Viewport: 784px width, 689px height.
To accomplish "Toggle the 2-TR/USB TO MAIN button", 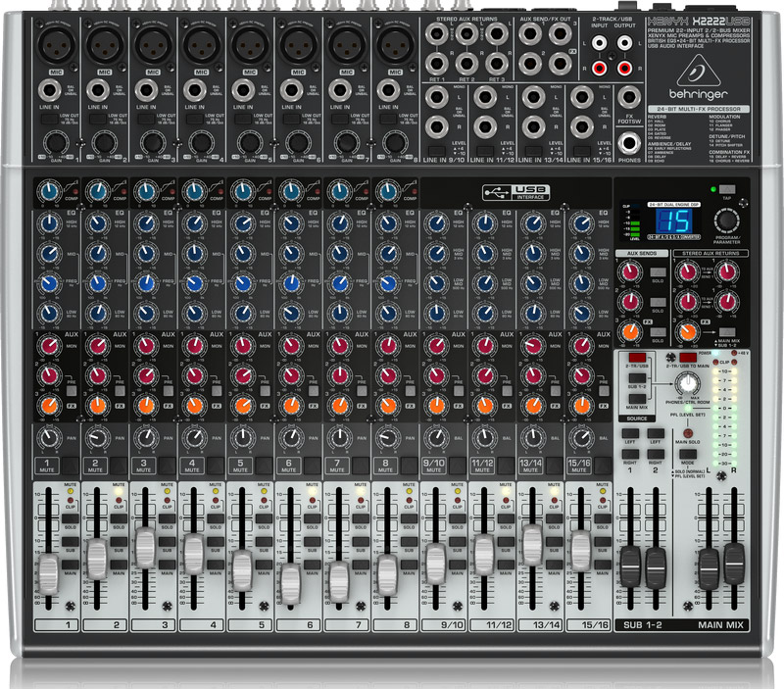I will (x=688, y=358).
